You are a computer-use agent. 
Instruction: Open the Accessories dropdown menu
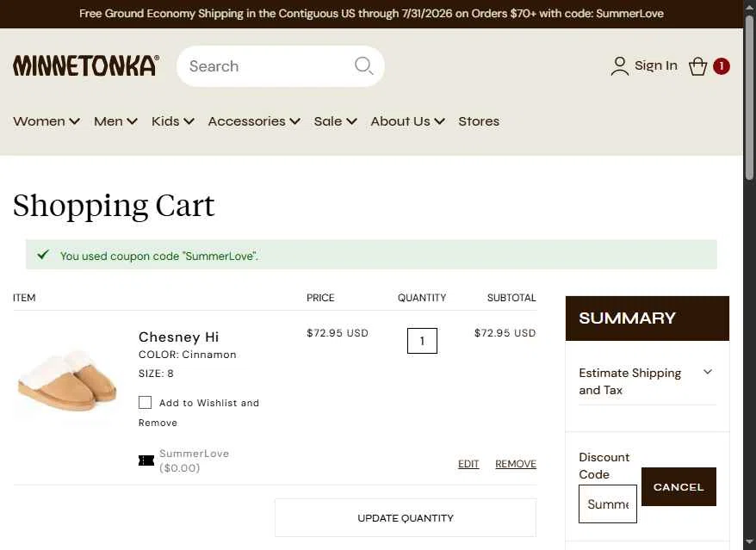(254, 121)
